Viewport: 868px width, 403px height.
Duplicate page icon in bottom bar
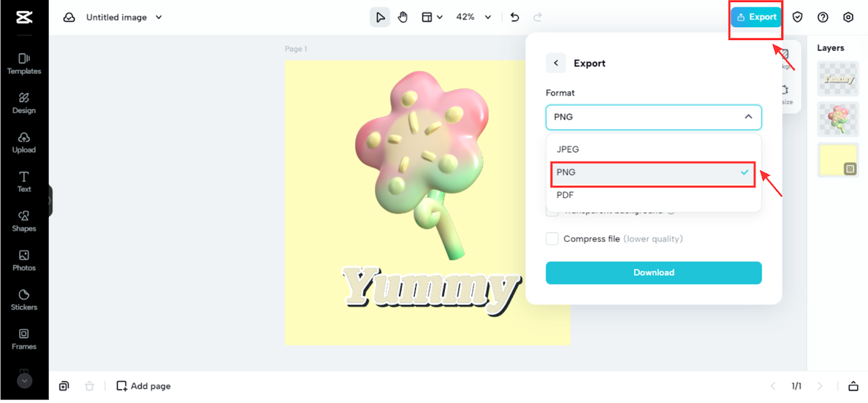64,386
